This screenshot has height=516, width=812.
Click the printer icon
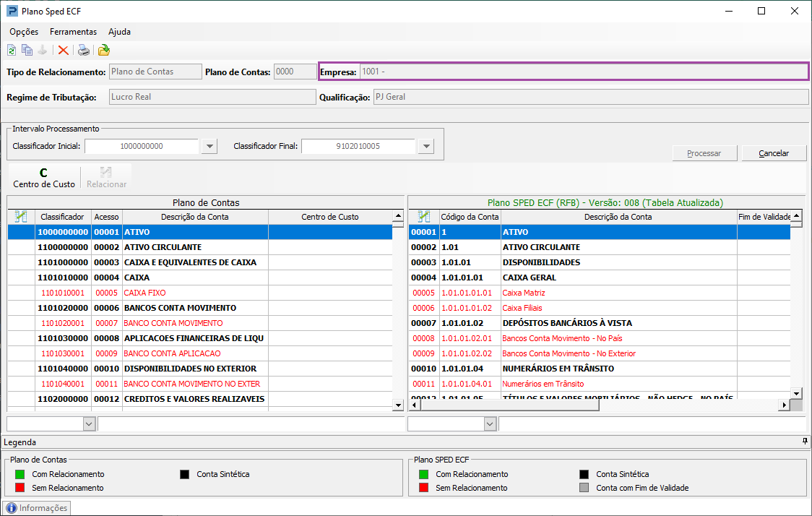tap(83, 51)
